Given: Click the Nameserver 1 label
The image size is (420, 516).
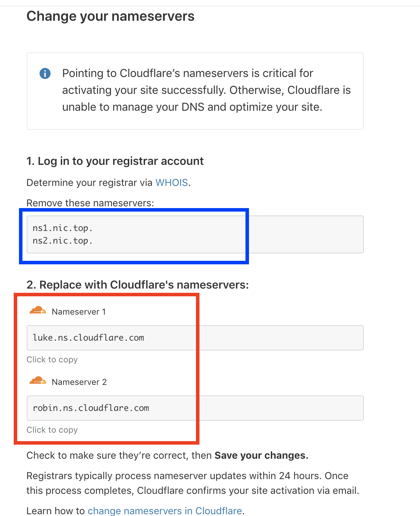Looking at the screenshot, I should (x=79, y=312).
